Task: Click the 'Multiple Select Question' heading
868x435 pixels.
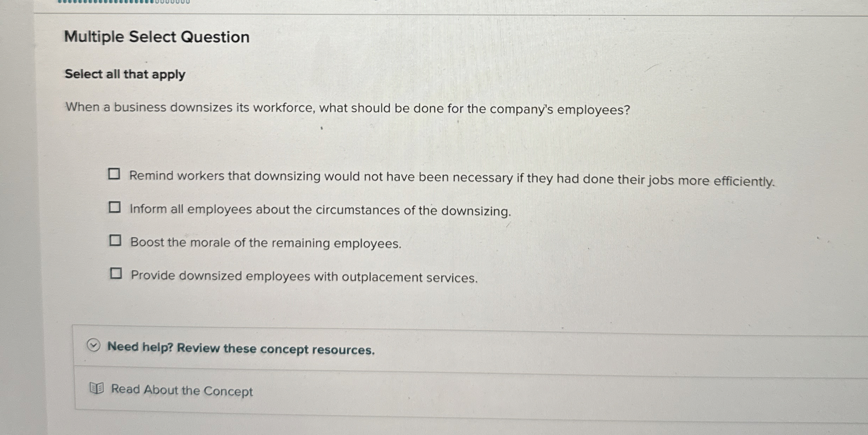Action: [157, 37]
